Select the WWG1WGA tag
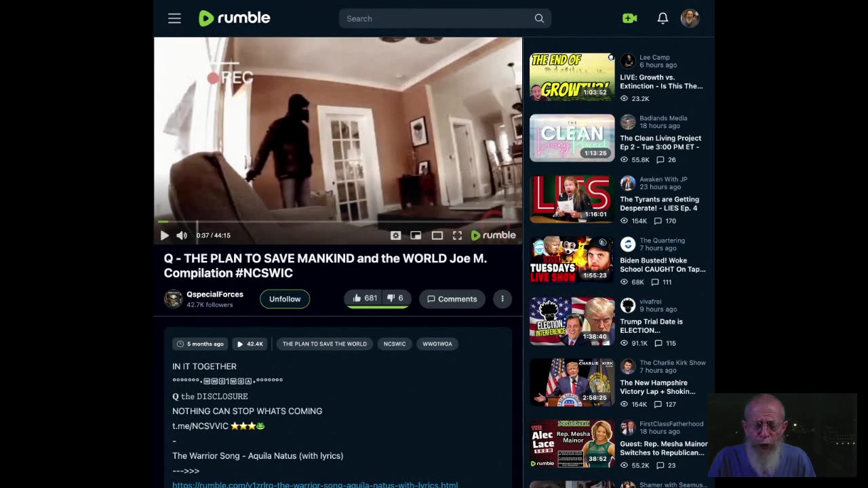This screenshot has height=488, width=868. click(437, 344)
